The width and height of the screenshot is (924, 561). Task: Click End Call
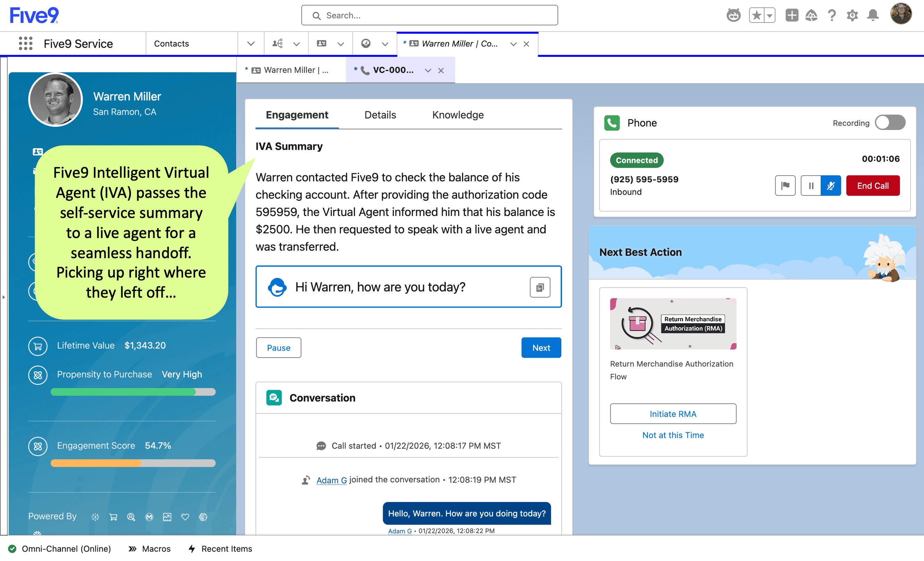click(x=873, y=185)
